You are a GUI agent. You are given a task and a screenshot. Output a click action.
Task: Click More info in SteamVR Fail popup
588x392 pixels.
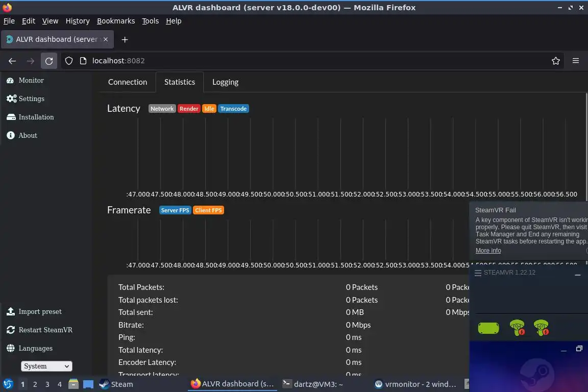[x=488, y=251]
